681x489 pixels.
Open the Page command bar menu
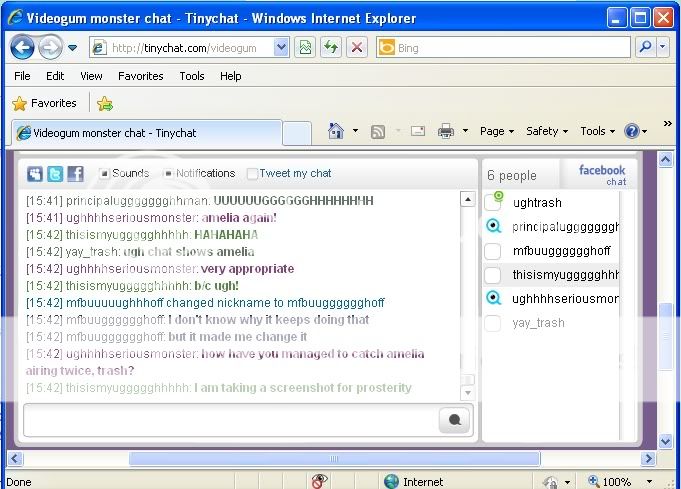[x=497, y=131]
